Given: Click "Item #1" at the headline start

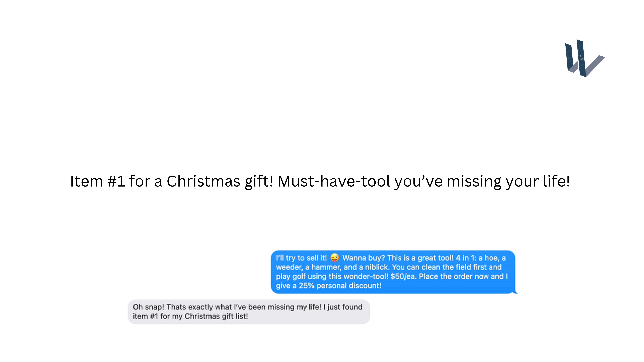Looking at the screenshot, I should [97, 181].
